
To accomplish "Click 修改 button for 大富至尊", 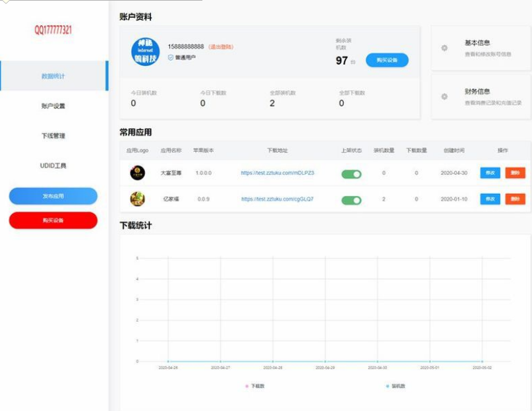I will pos(490,173).
